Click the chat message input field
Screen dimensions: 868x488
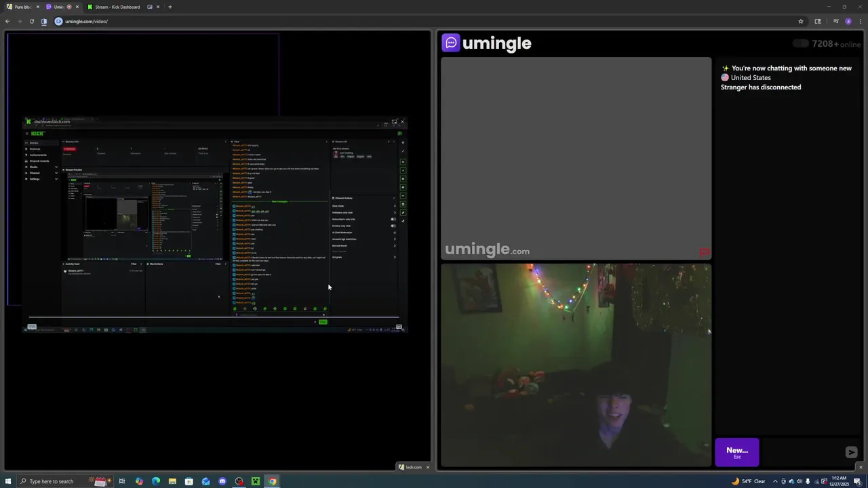(x=802, y=452)
